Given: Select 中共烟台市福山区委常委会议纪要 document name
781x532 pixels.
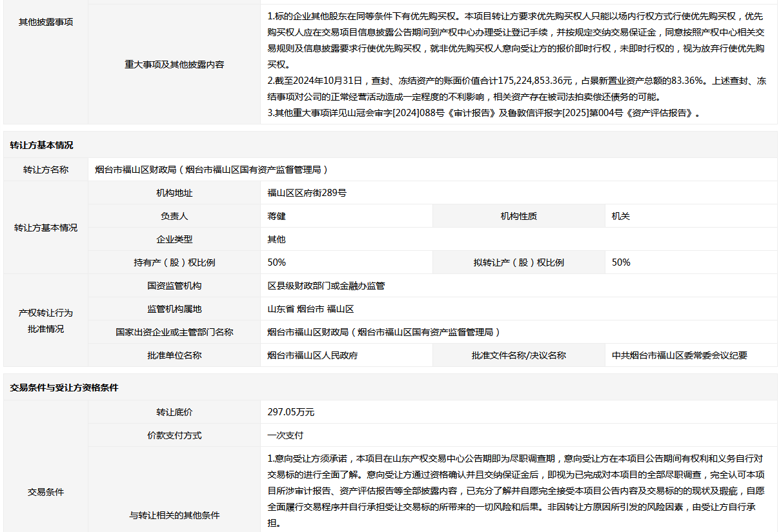Looking at the screenshot, I should pos(679,355).
